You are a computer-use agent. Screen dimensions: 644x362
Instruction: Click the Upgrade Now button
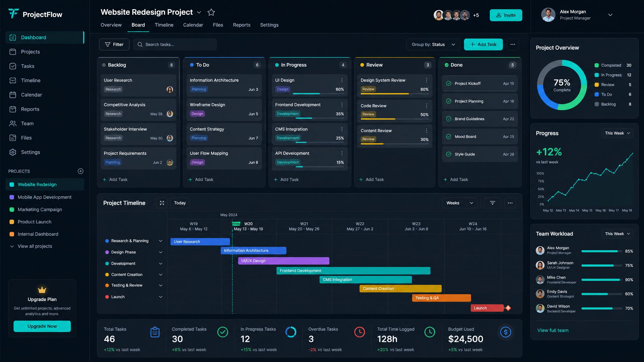(42, 326)
